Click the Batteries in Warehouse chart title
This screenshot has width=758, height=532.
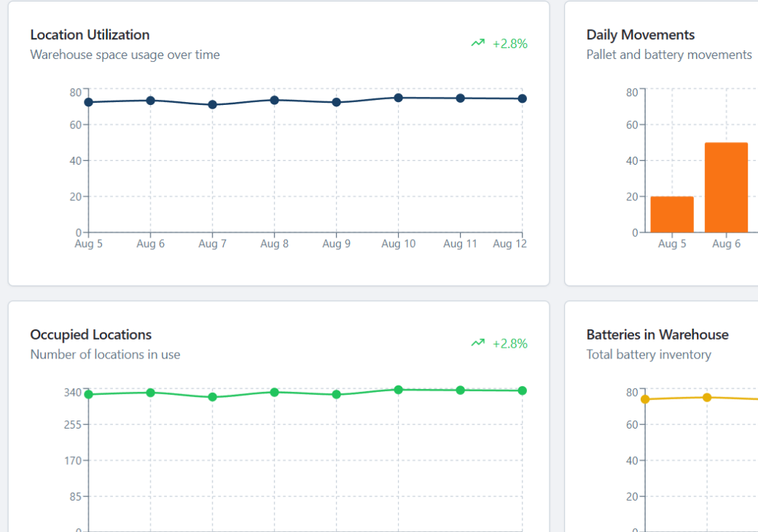coord(657,335)
